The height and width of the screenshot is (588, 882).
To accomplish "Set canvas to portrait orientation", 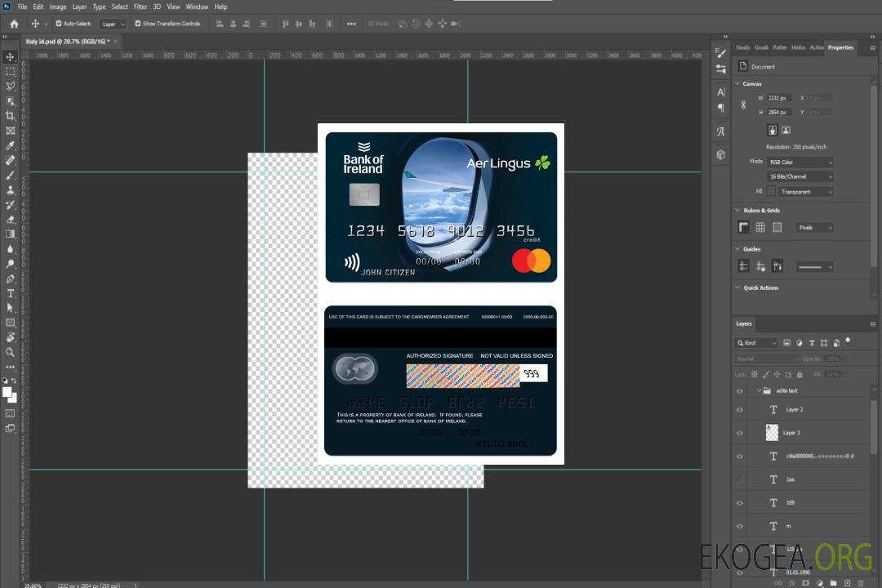I will pyautogui.click(x=773, y=130).
